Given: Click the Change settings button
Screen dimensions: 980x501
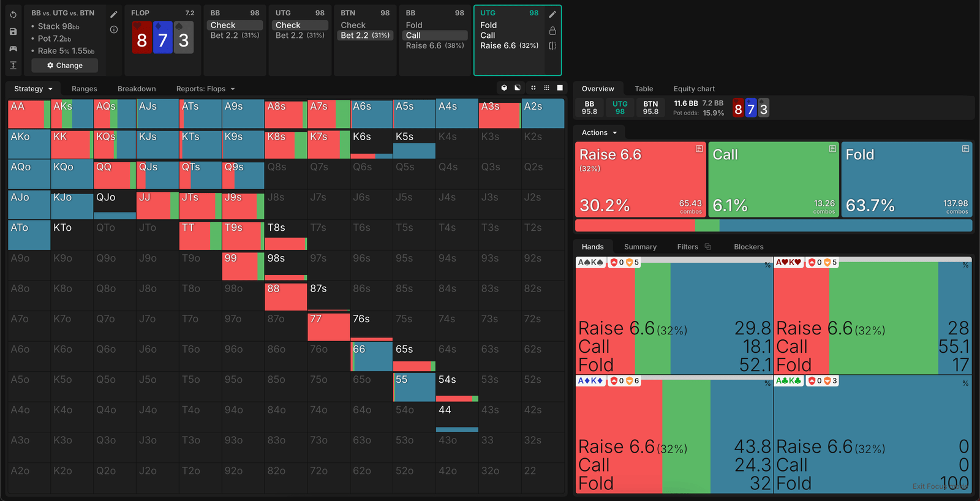Looking at the screenshot, I should 65,66.
